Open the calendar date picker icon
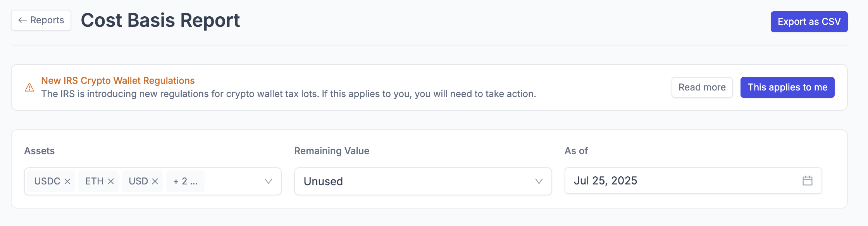Screen dimensions: 868x226 (x=807, y=181)
